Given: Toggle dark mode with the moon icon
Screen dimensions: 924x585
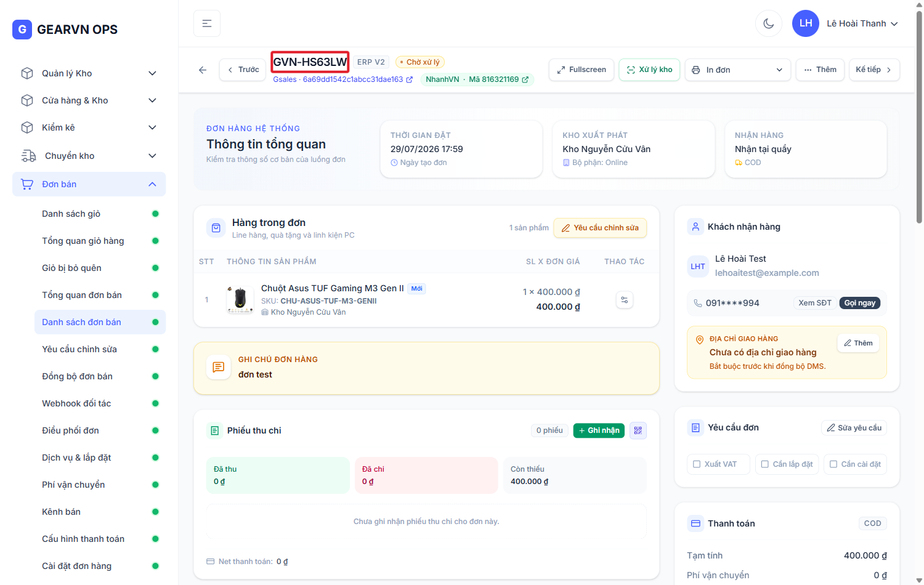Looking at the screenshot, I should (x=768, y=23).
